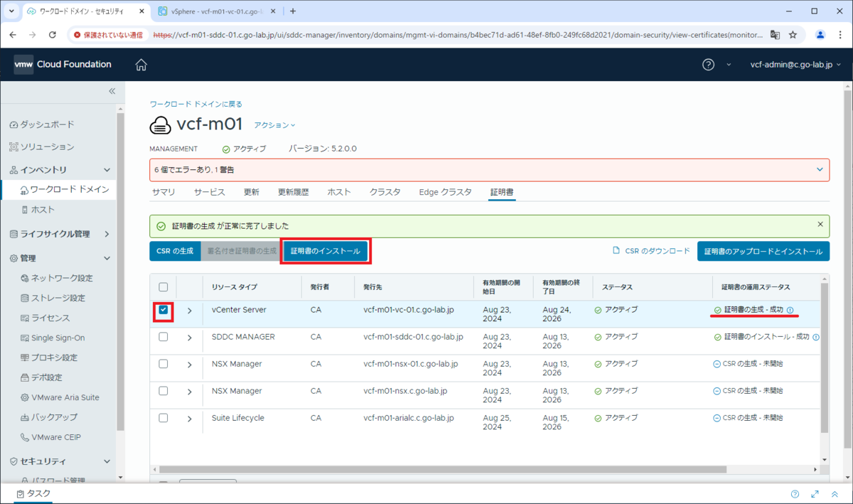The height and width of the screenshot is (504, 853).
Task: Click the CSR の生成 button
Action: [x=175, y=251]
